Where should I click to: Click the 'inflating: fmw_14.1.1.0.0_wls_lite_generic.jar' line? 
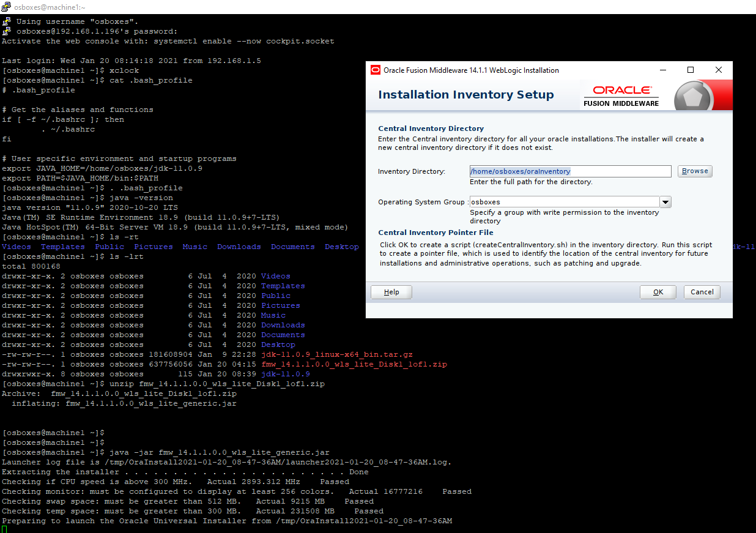click(124, 403)
